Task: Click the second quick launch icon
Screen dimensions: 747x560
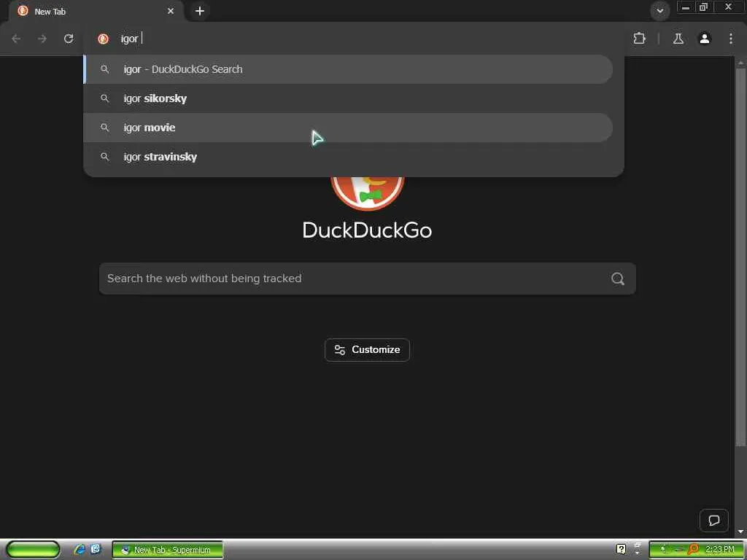Action: [96, 550]
